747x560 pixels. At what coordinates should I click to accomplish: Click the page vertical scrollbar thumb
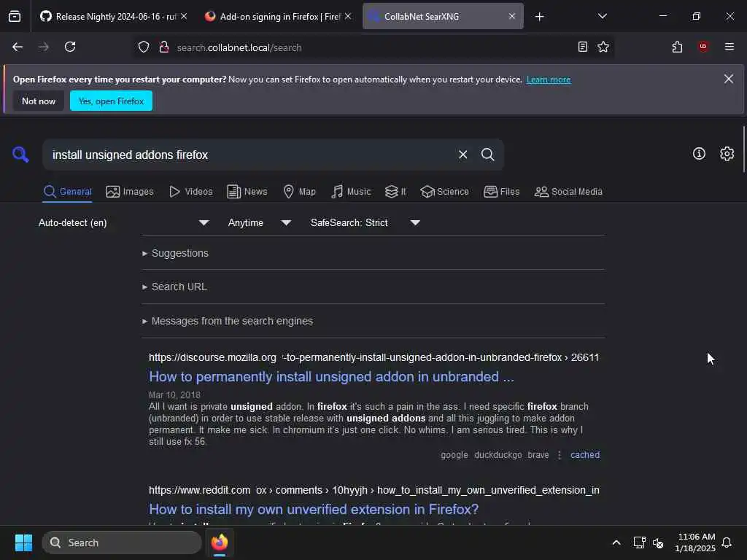tap(743, 149)
